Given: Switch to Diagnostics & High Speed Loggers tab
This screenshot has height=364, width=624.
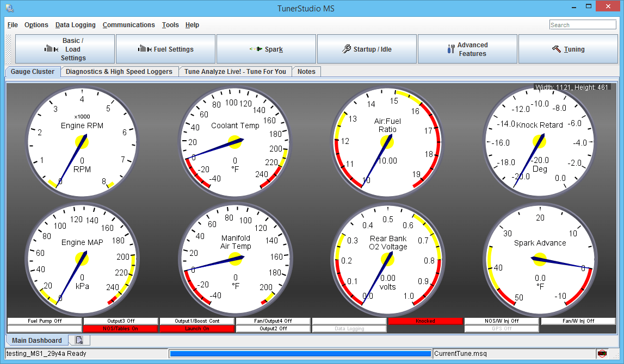Looking at the screenshot, I should tap(119, 72).
